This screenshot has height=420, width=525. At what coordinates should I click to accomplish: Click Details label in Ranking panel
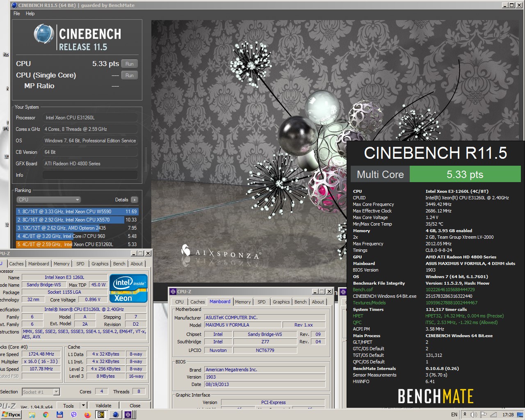pyautogui.click(x=121, y=200)
